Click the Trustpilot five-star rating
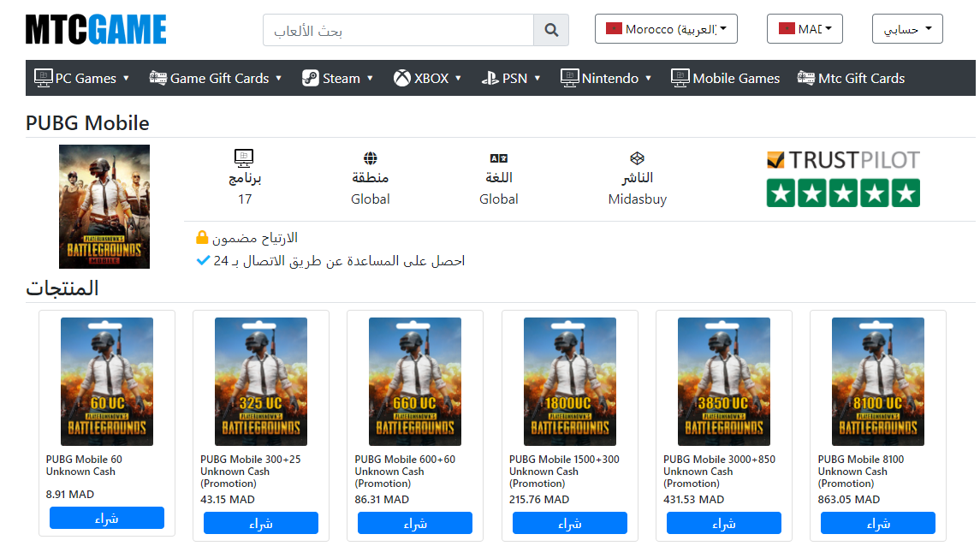Viewport: 980px width, 552px height. [843, 193]
